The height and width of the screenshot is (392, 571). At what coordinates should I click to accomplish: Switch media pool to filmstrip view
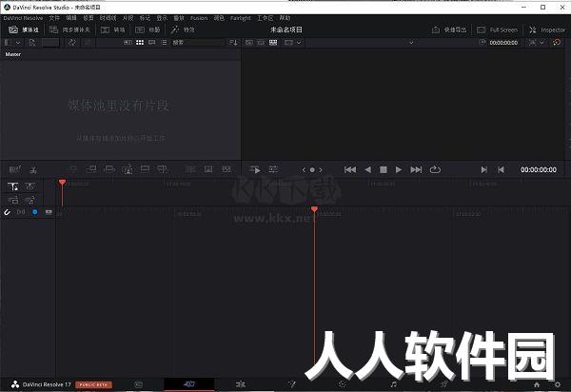(128, 43)
